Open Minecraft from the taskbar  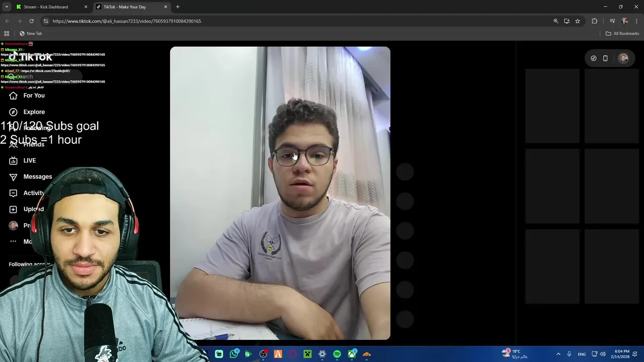pyautogui.click(x=307, y=354)
